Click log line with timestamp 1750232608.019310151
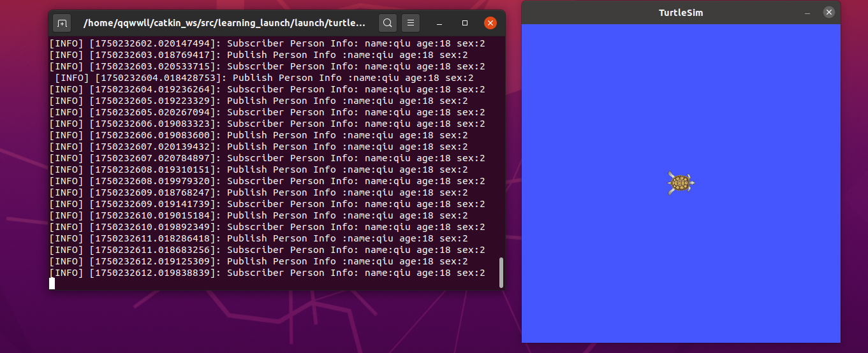Viewport: 868px width, 353px height. coord(258,169)
